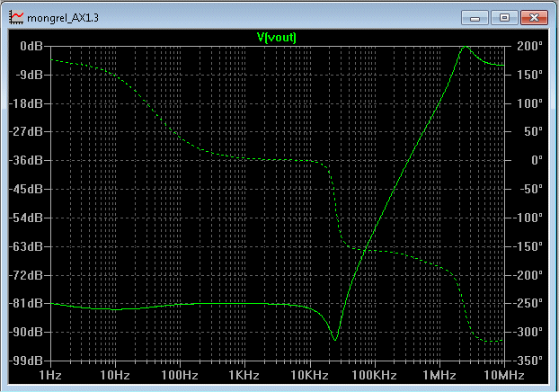Viewport: 559px width, 392px height.
Task: Click the -300° phase axis label
Action: point(528,332)
